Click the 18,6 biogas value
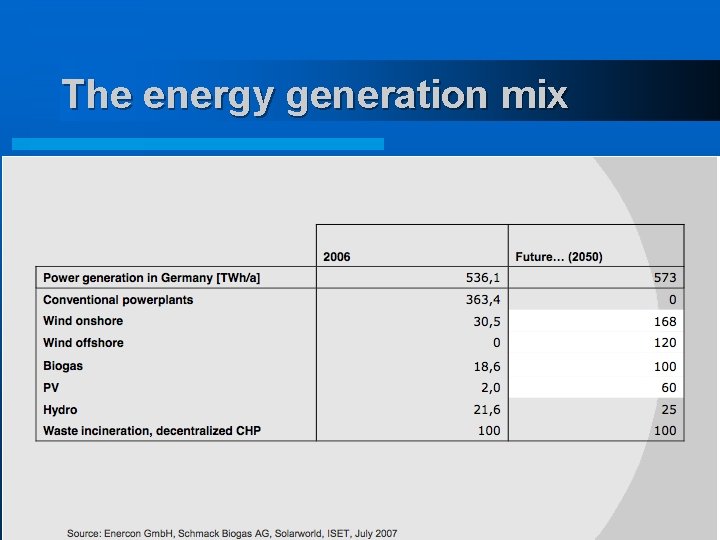 pyautogui.click(x=487, y=366)
